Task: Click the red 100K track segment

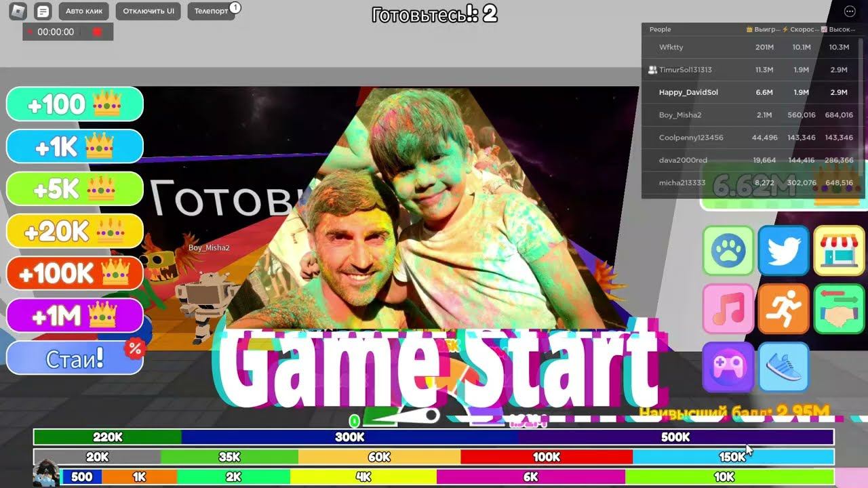Action: [547, 457]
